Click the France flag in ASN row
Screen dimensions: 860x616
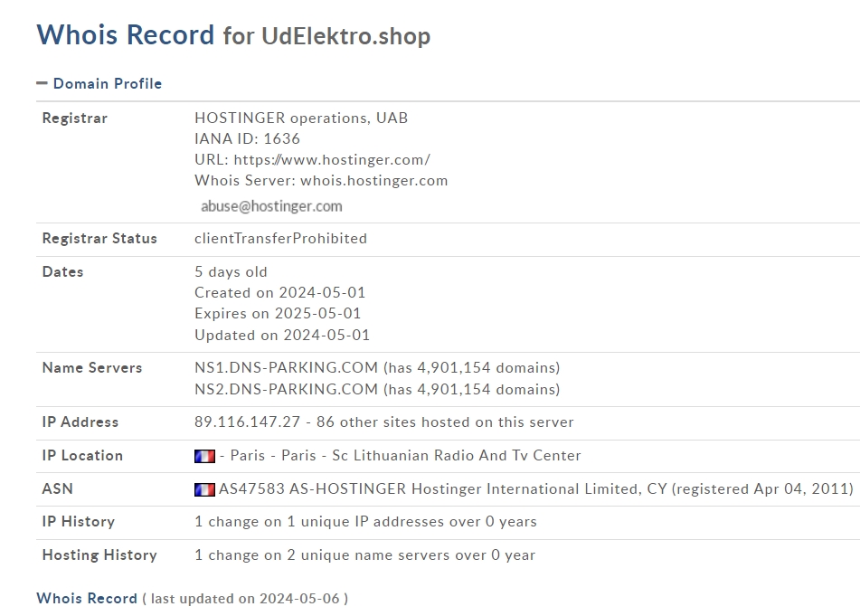tap(204, 489)
